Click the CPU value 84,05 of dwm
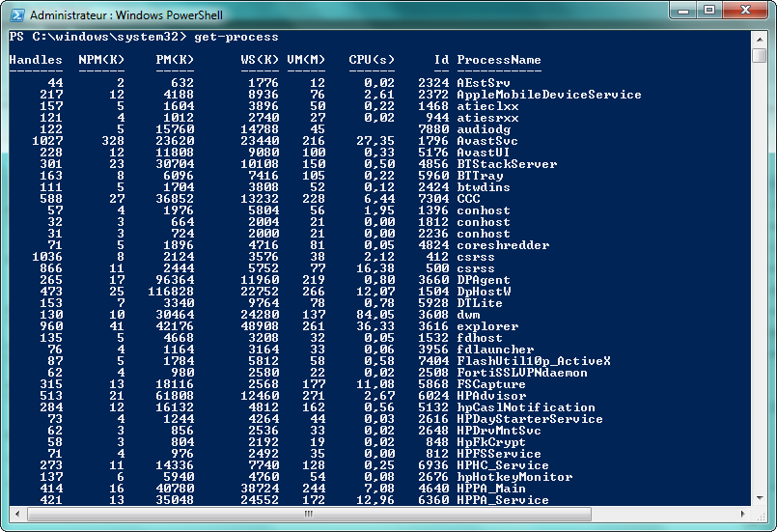 point(375,315)
